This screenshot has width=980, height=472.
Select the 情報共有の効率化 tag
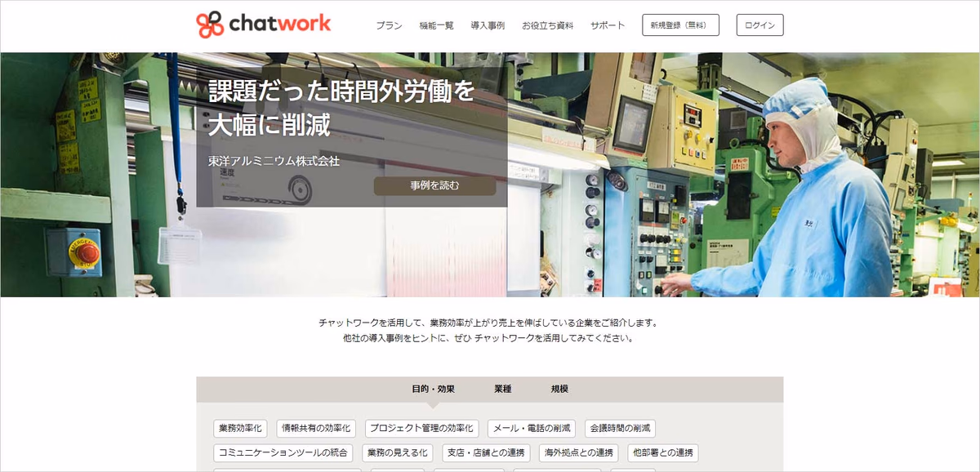(x=316, y=428)
